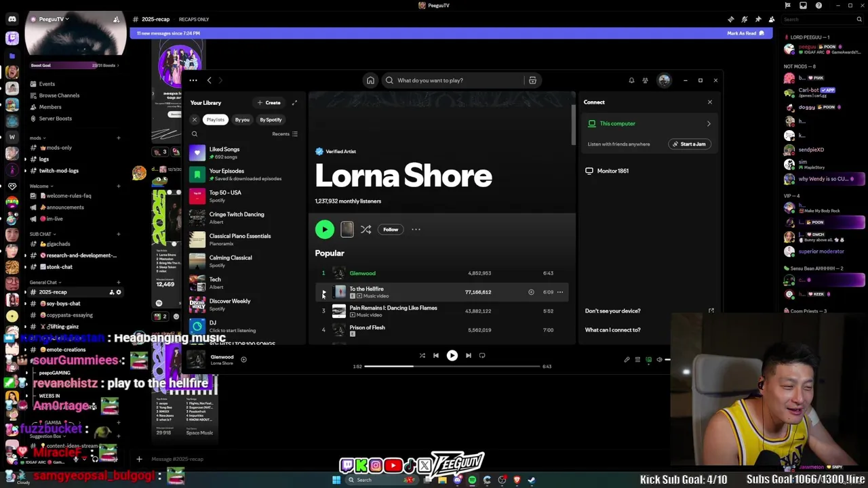Open Spotify three-dot app menu
Viewport: 868px width, 488px height.
pos(193,81)
